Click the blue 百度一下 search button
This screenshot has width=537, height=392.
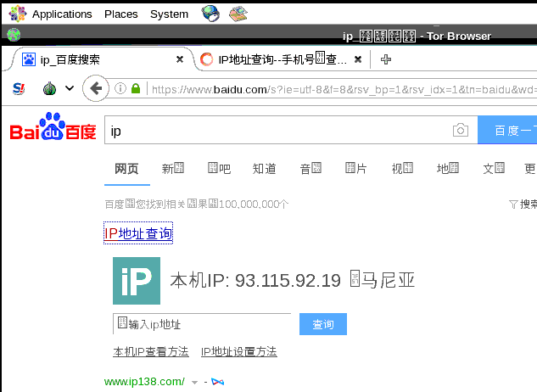pyautogui.click(x=507, y=130)
